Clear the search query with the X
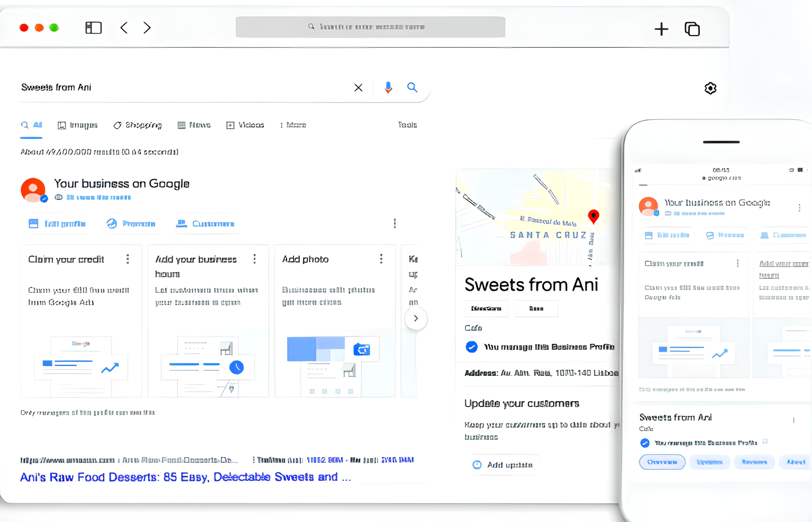 coord(358,87)
